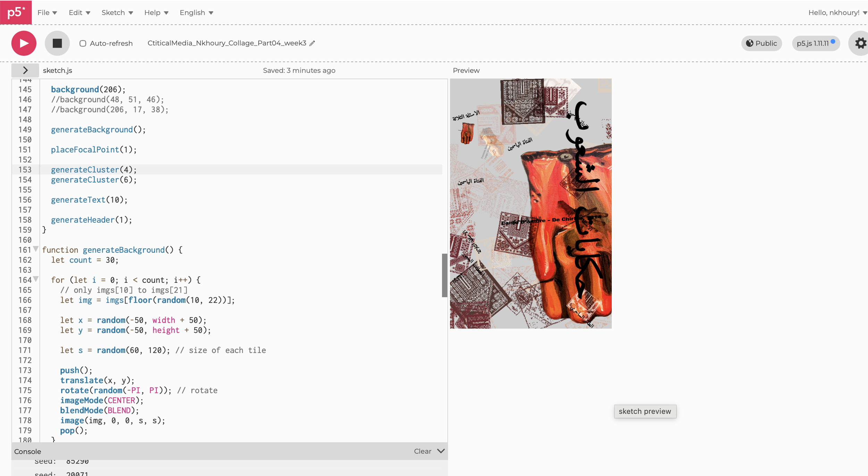Click the Console header label
Image resolution: width=868 pixels, height=476 pixels.
27,451
